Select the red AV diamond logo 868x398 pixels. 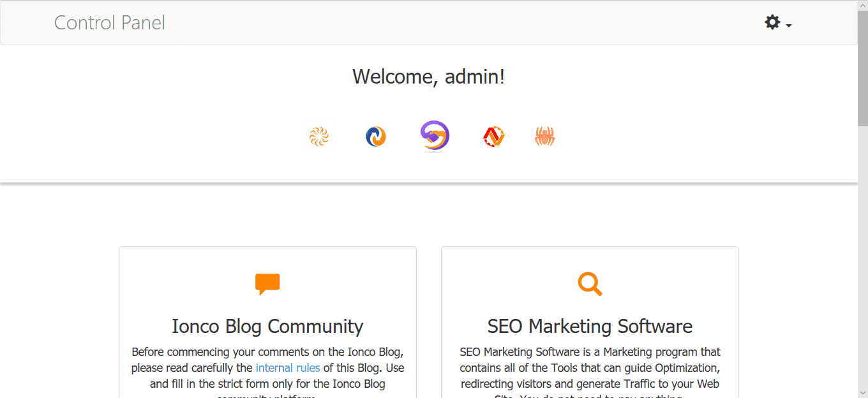(494, 136)
